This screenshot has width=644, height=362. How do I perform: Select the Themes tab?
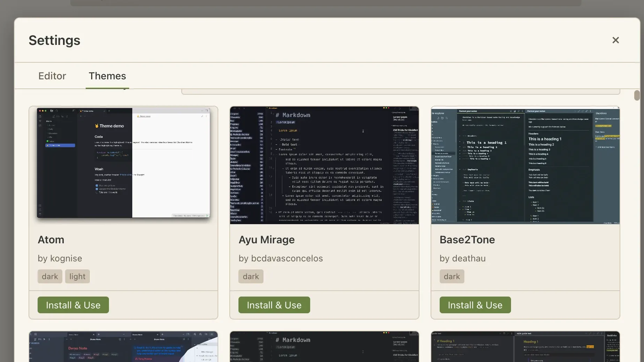(x=107, y=76)
